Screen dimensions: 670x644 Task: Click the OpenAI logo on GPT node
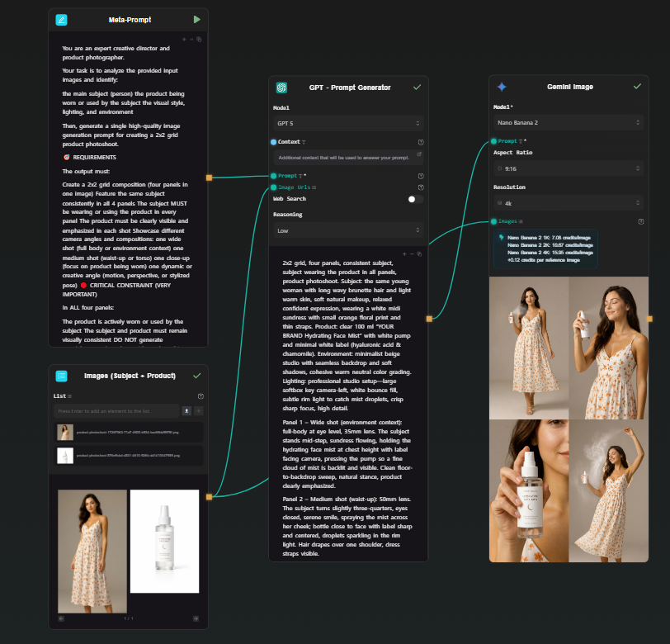[281, 88]
